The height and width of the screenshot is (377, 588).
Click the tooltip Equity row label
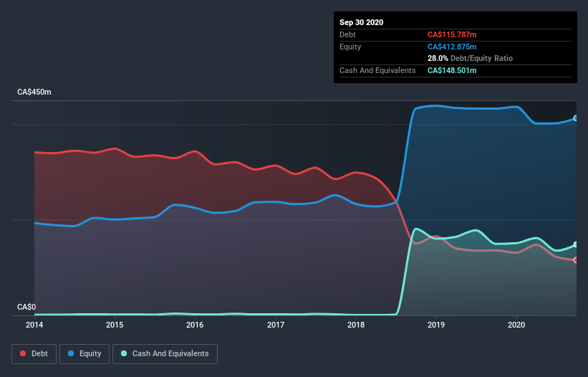pyautogui.click(x=350, y=47)
